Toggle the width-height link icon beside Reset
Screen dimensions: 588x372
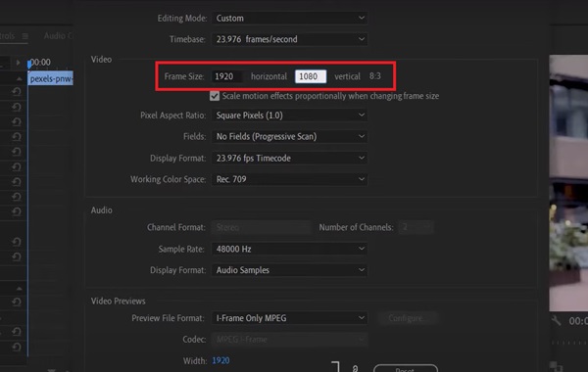point(355,369)
